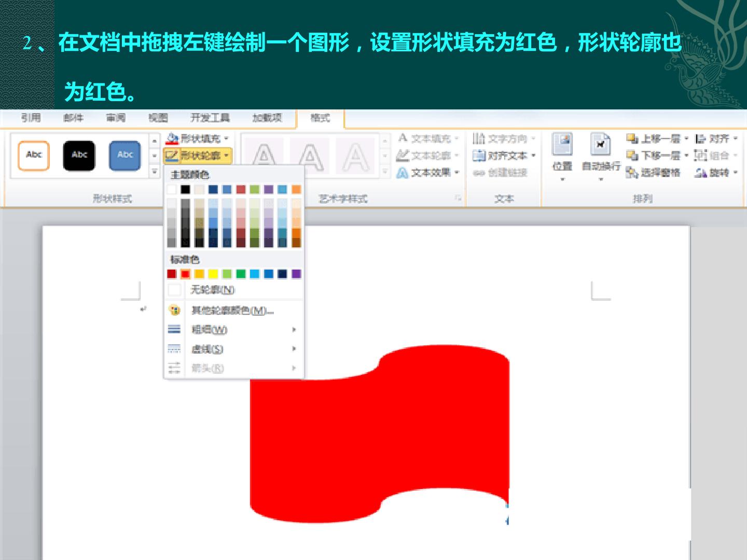Open 其他轮廓颜色 palette icon entry
This screenshot has width=747, height=560.
pyautogui.click(x=175, y=310)
